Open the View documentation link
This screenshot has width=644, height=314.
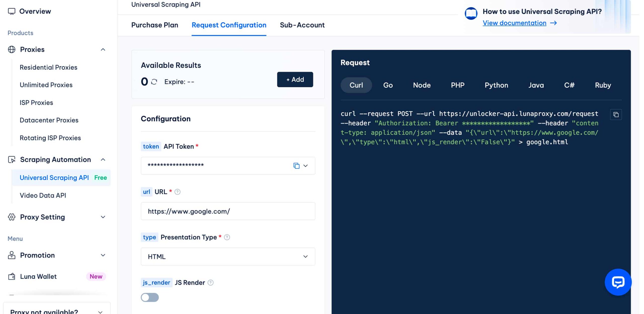[514, 23]
